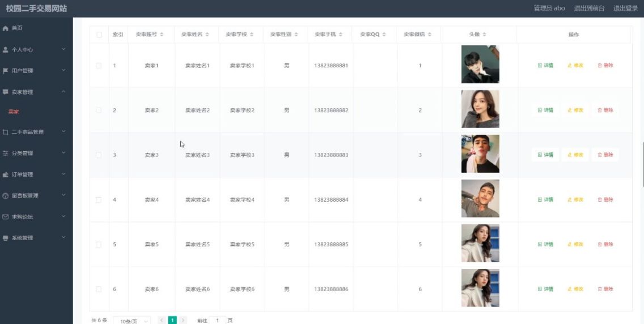
Task: Open 卖家3 avatar thumbnail
Action: [480, 154]
